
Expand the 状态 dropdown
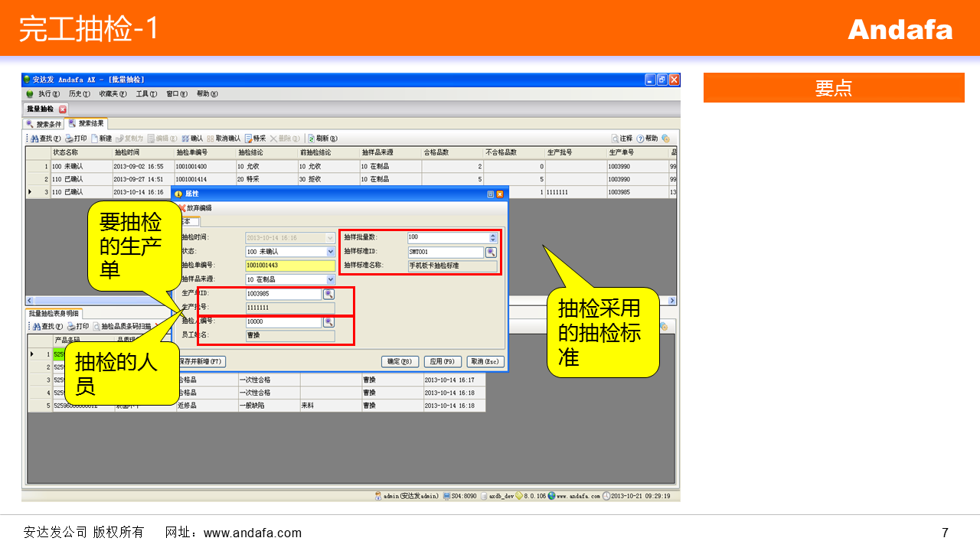tap(331, 252)
